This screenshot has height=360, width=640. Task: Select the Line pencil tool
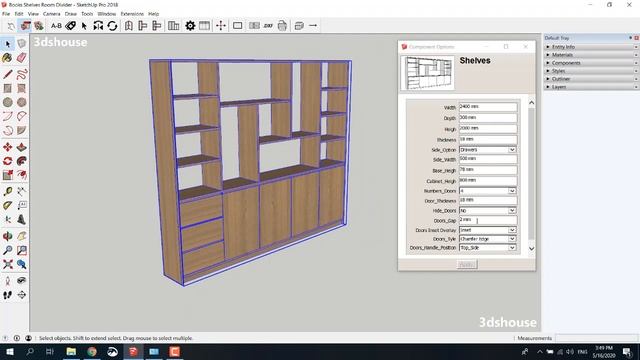click(x=7, y=74)
